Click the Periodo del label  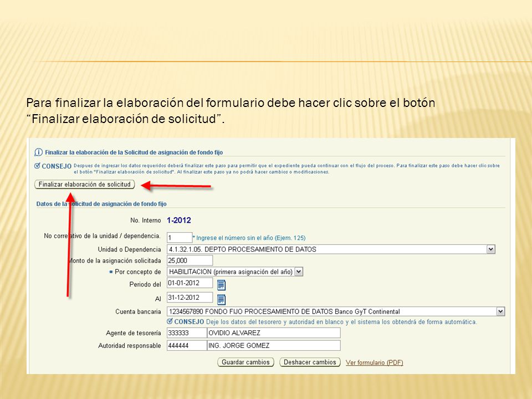145,284
